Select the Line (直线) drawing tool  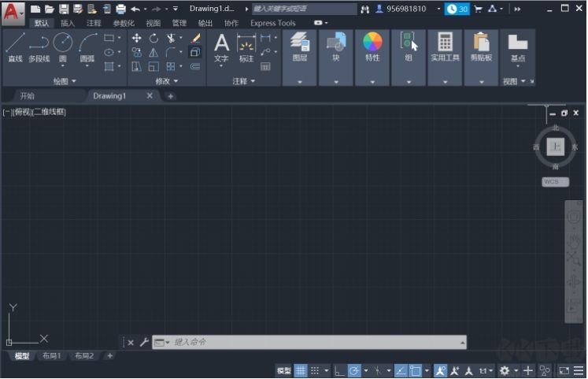tap(15, 46)
